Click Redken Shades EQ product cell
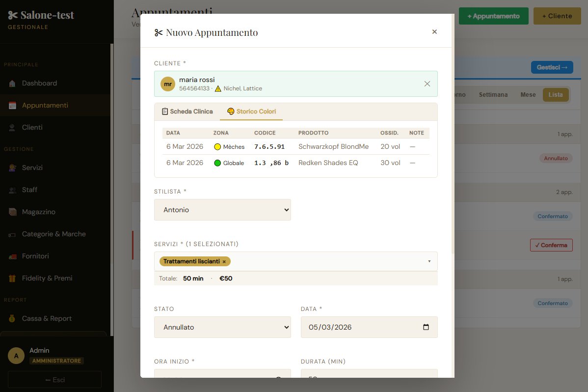Screen dimensions: 588x392 point(328,163)
